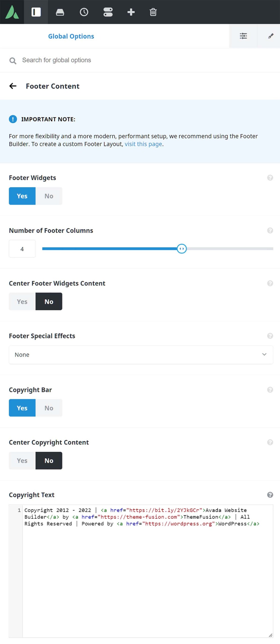This screenshot has width=280, height=644.
Task: Click the trash can icon
Action: pyautogui.click(x=153, y=12)
